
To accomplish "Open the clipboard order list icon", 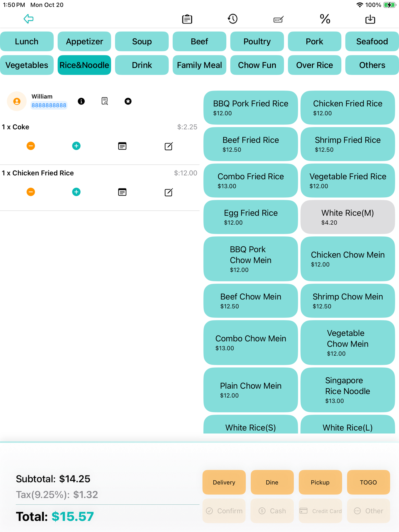I will point(187,19).
